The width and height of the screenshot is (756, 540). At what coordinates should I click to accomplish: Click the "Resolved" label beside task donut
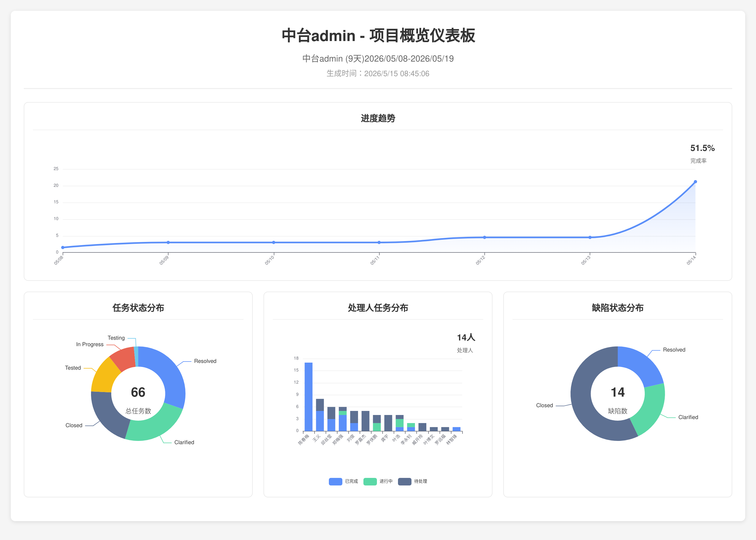(205, 361)
